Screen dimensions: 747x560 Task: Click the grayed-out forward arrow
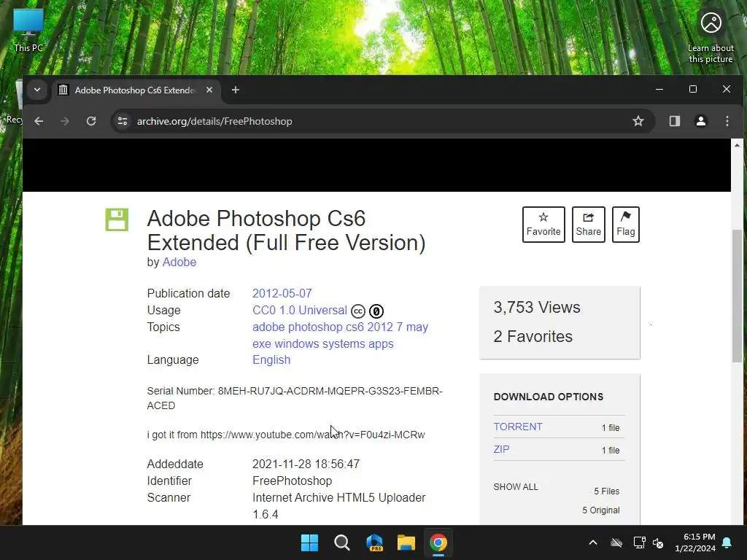[x=65, y=122]
